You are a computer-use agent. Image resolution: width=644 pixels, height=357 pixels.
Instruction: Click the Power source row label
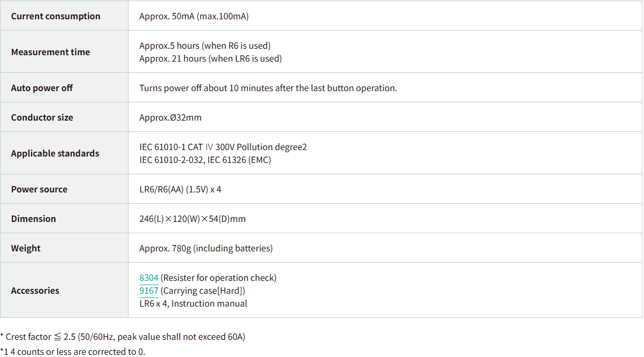pyautogui.click(x=39, y=189)
